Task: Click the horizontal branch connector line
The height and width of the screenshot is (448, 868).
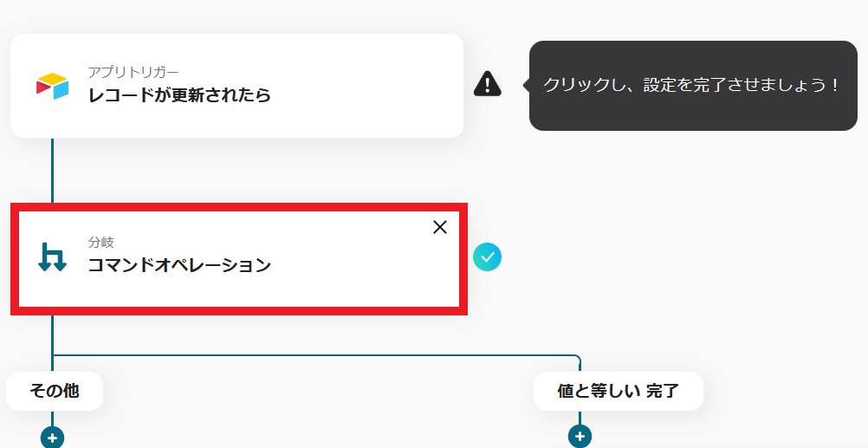Action: [x=315, y=355]
